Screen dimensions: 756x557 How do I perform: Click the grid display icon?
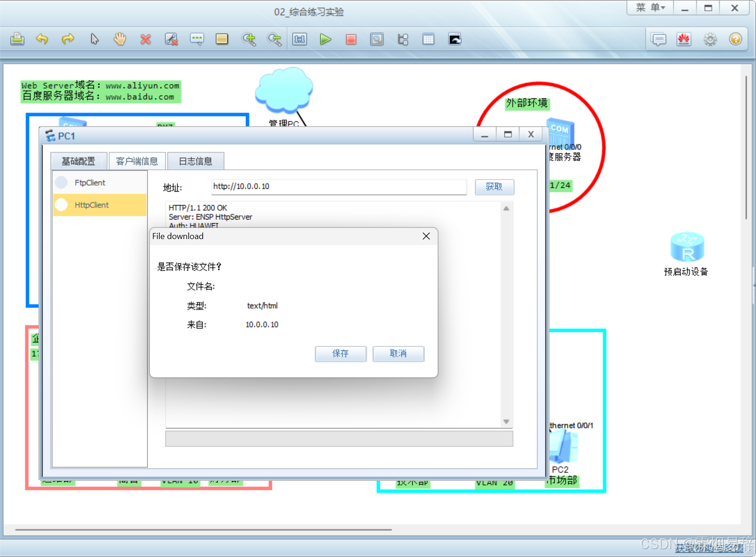pos(428,39)
